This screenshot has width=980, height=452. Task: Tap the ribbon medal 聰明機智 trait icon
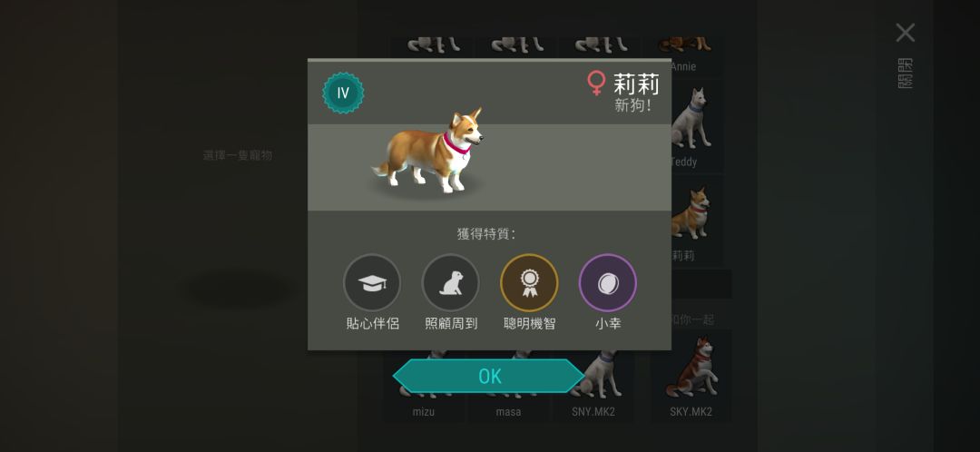(x=529, y=282)
